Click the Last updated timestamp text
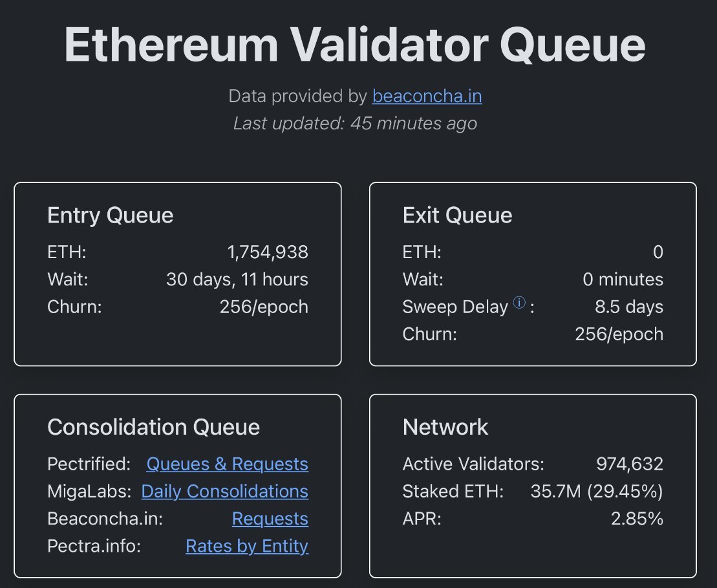 (355, 124)
